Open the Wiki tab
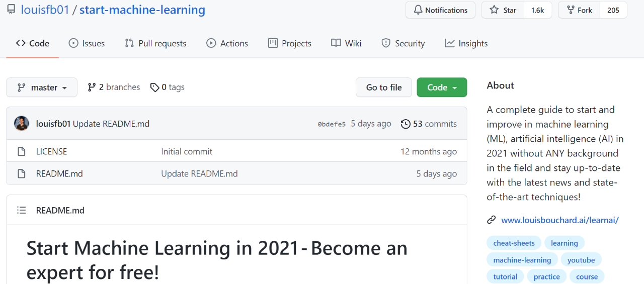 (346, 43)
